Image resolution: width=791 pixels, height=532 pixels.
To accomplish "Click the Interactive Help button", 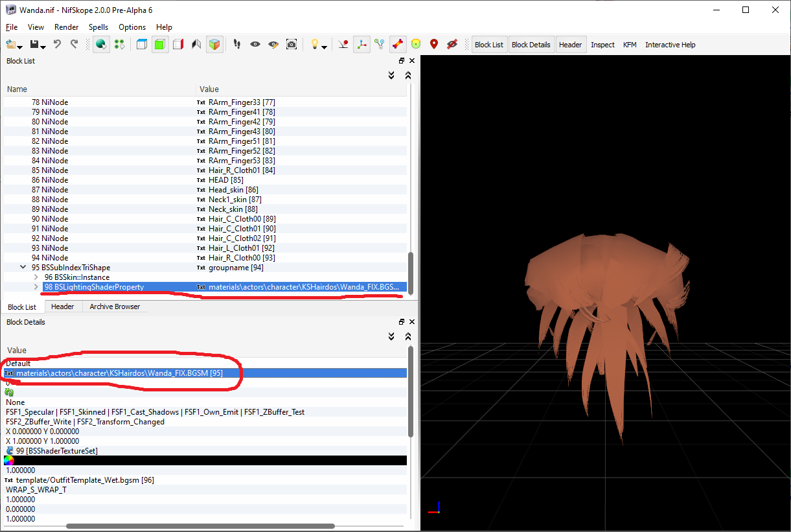I will (670, 45).
